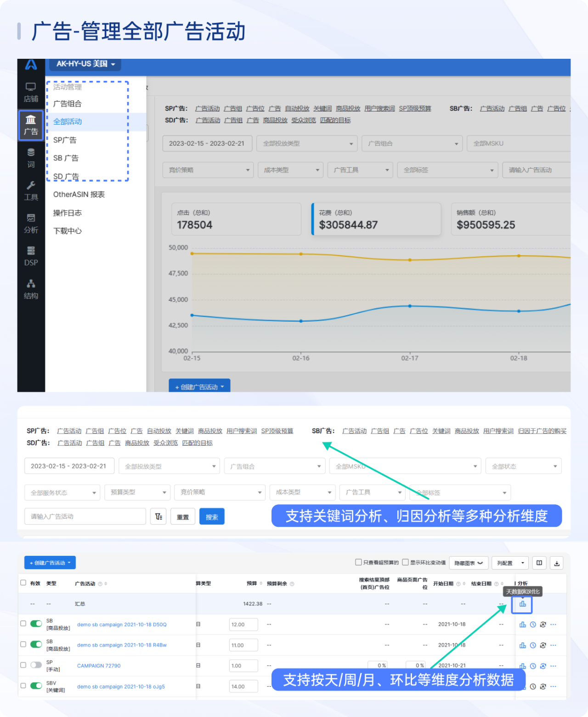
Task: Open the 店铺 section in the sidebar
Action: [31, 92]
